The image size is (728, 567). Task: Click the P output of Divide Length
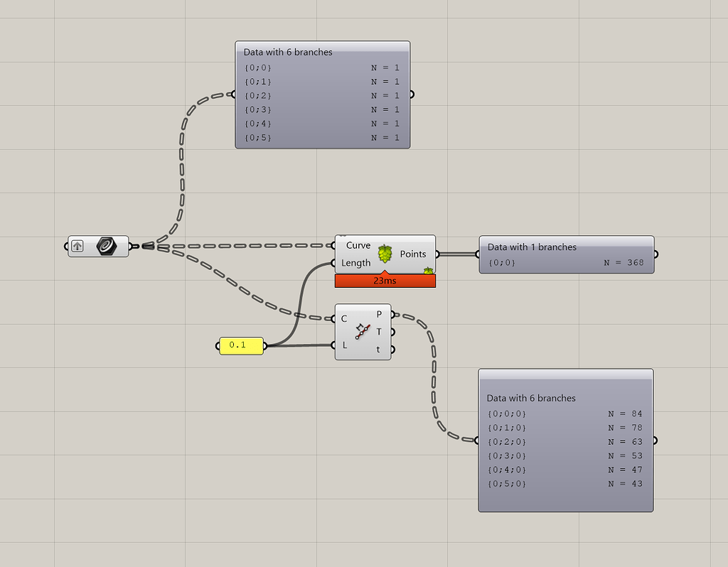[x=379, y=314]
